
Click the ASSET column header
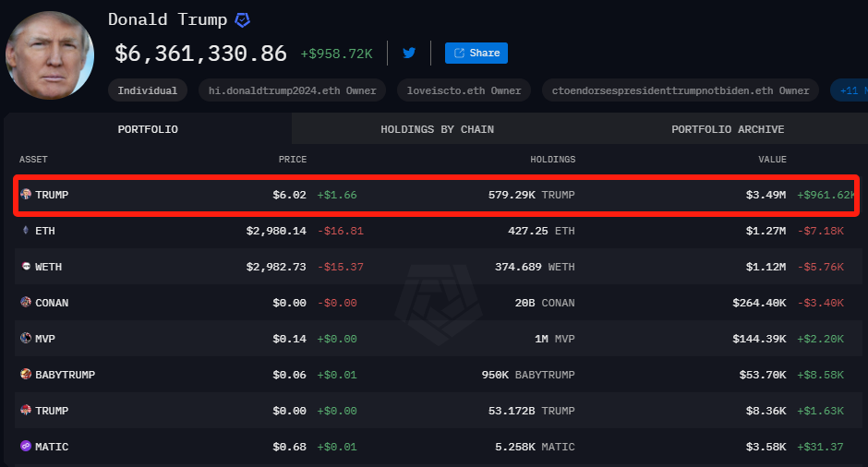33,160
